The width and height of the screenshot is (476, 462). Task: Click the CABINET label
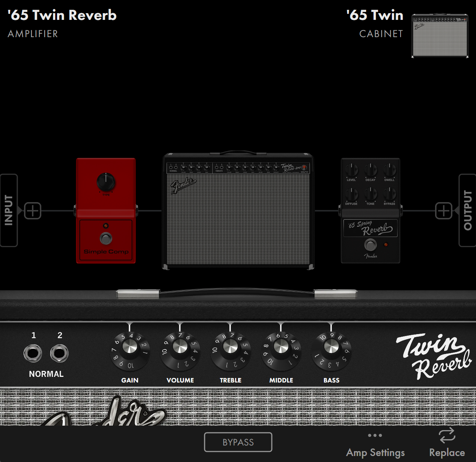[381, 34]
